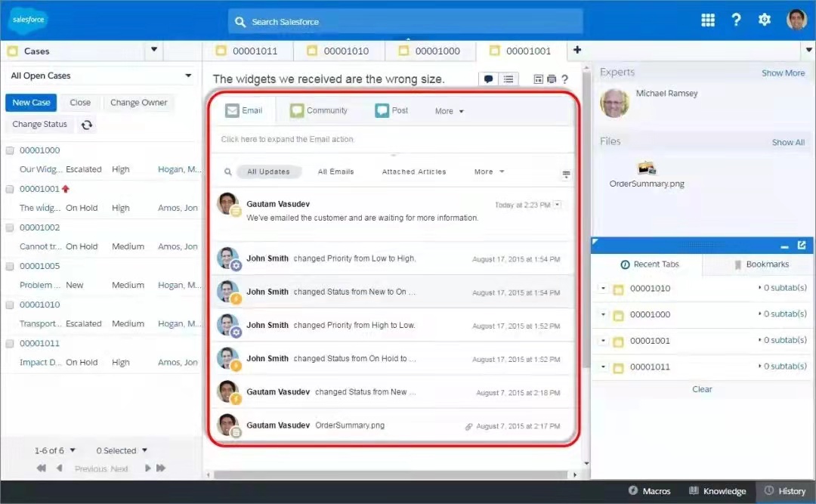Screen dimensions: 816x504
Task: Open the Macros utility
Action: [650, 491]
